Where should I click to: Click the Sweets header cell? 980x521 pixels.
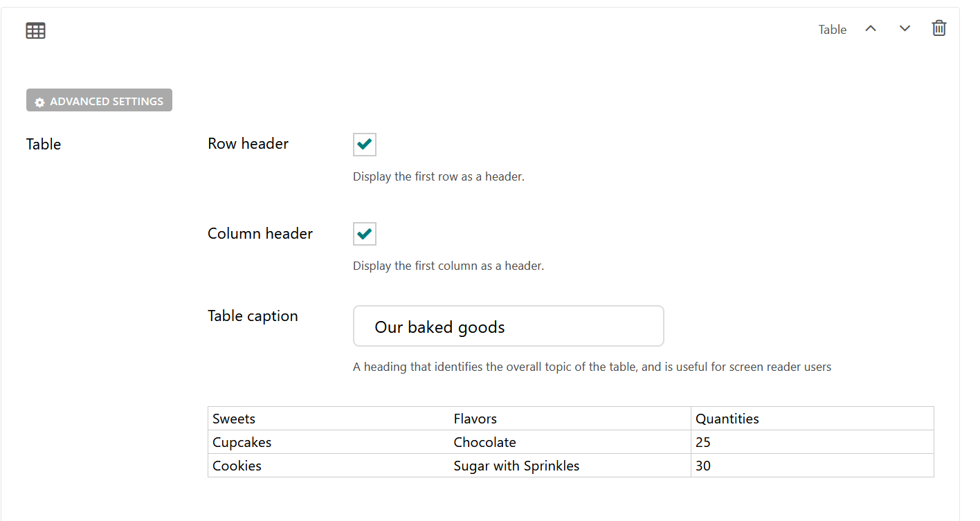tap(329, 419)
